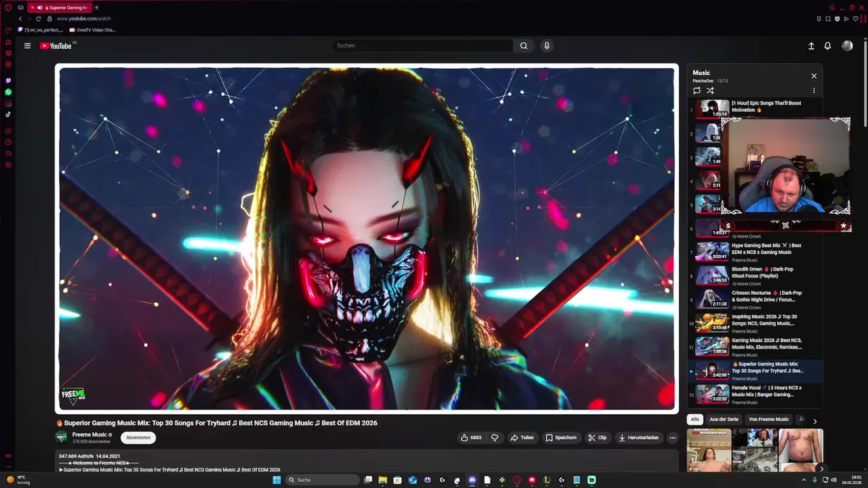Go back in browser history
Viewport: 868px width, 488px height.
(20, 19)
